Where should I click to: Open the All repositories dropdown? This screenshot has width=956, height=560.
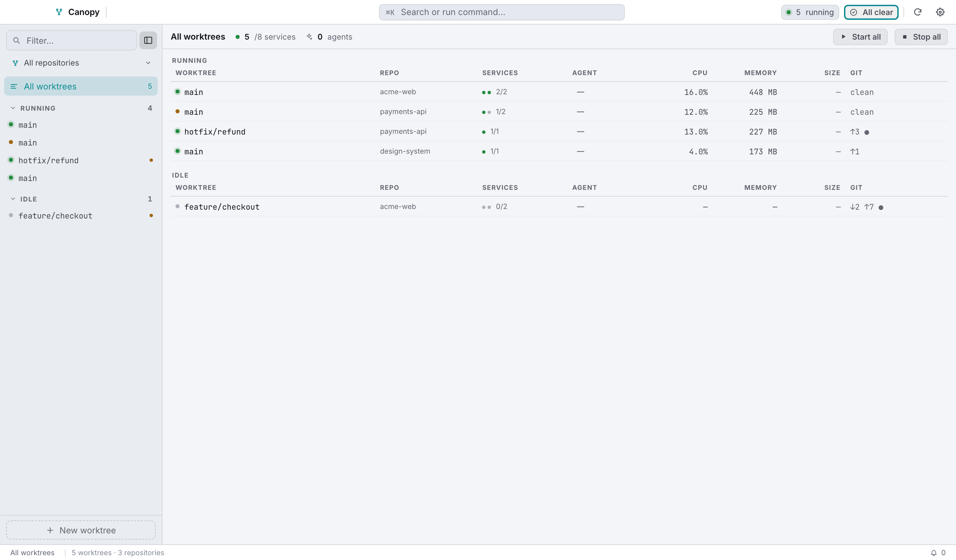pyautogui.click(x=81, y=63)
